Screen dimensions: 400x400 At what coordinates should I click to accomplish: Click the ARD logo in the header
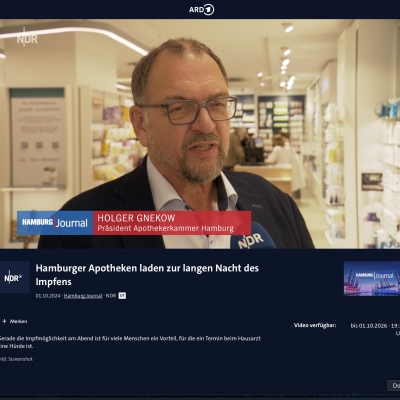[x=201, y=9]
